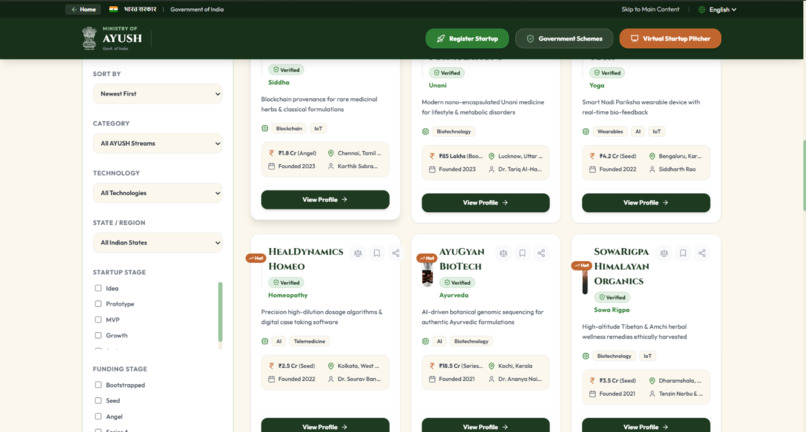The width and height of the screenshot is (806, 432).
Task: Select the Telemedicine technology tag
Action: click(x=309, y=341)
